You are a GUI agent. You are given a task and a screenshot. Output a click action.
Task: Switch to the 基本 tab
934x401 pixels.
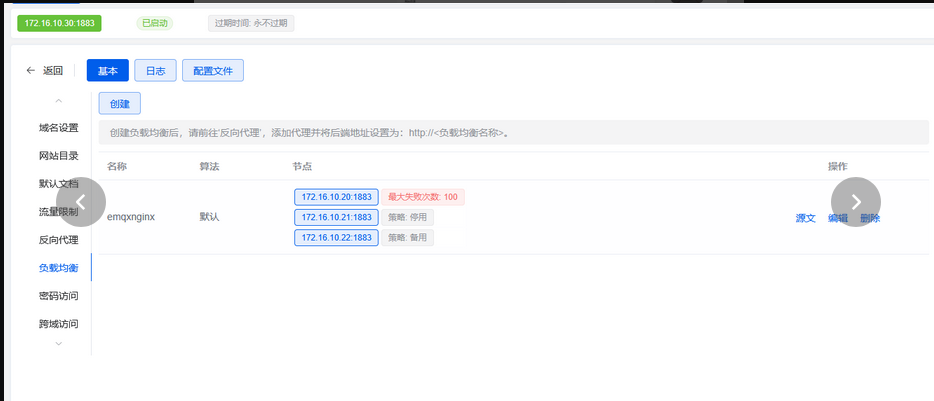(107, 71)
